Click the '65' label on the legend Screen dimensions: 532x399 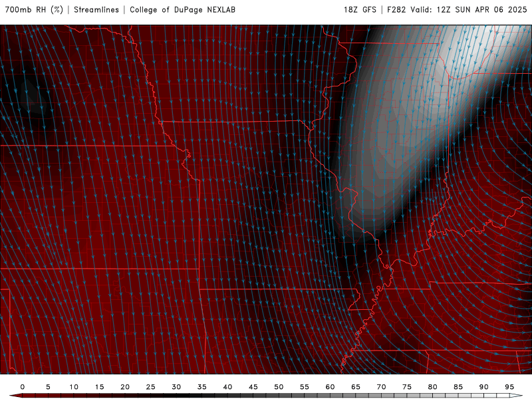(x=356, y=387)
